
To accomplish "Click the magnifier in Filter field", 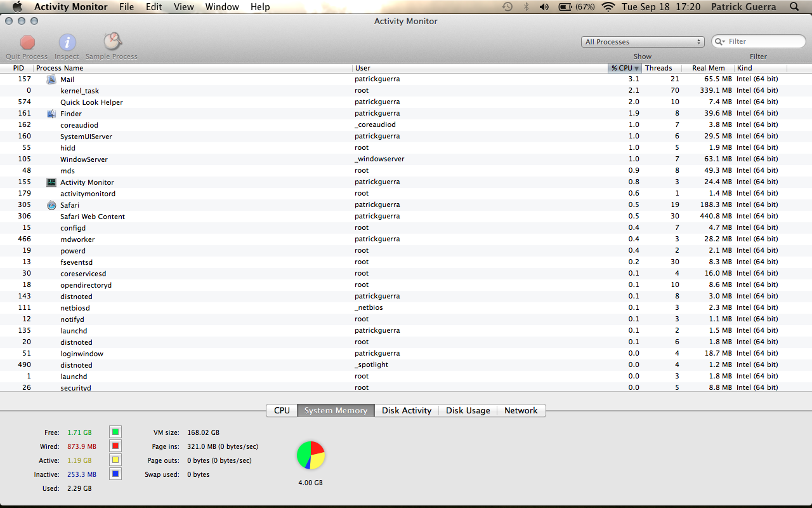I will click(720, 41).
